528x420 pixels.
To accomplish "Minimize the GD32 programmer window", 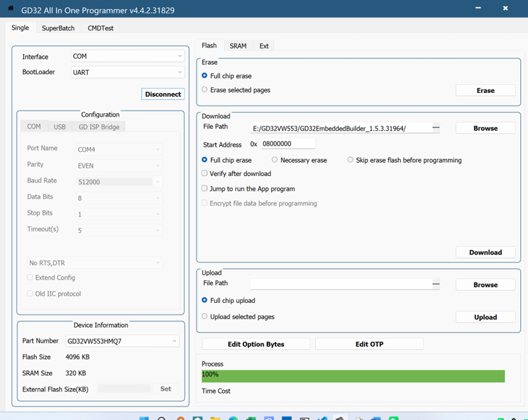I will pos(479,8).
